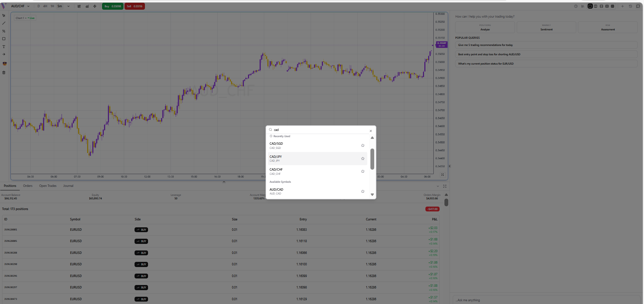This screenshot has height=304, width=644.
Task: Choose the rectangle shape tool
Action: [x=4, y=39]
